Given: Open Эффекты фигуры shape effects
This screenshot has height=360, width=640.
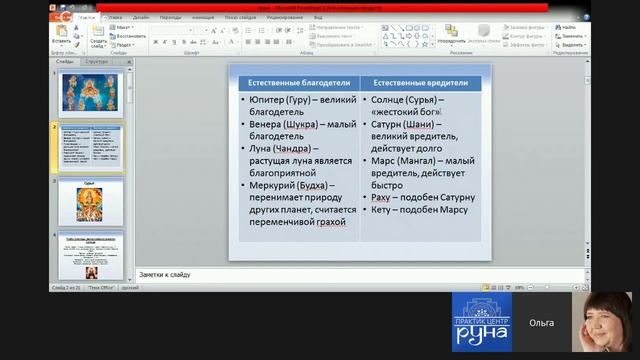Looking at the screenshot, I should click(525, 44).
